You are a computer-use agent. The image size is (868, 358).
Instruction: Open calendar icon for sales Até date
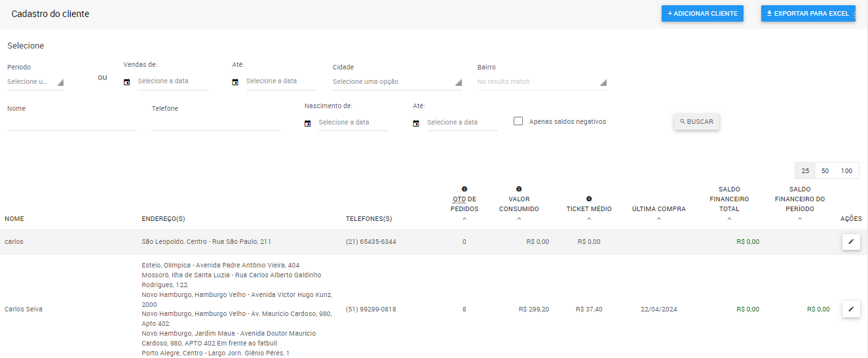(235, 82)
